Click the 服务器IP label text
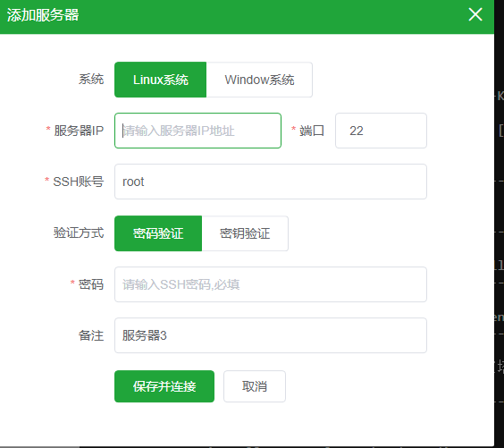The width and height of the screenshot is (504, 448). (x=79, y=131)
